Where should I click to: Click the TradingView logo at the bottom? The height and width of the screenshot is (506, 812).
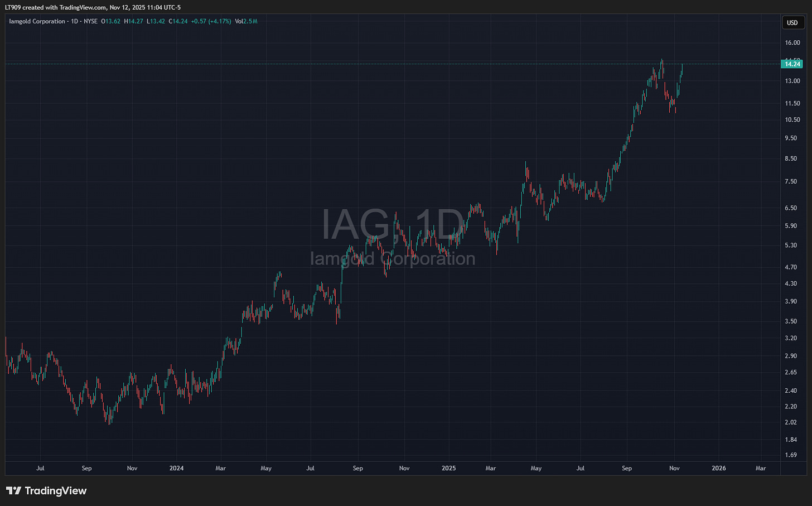tap(46, 491)
